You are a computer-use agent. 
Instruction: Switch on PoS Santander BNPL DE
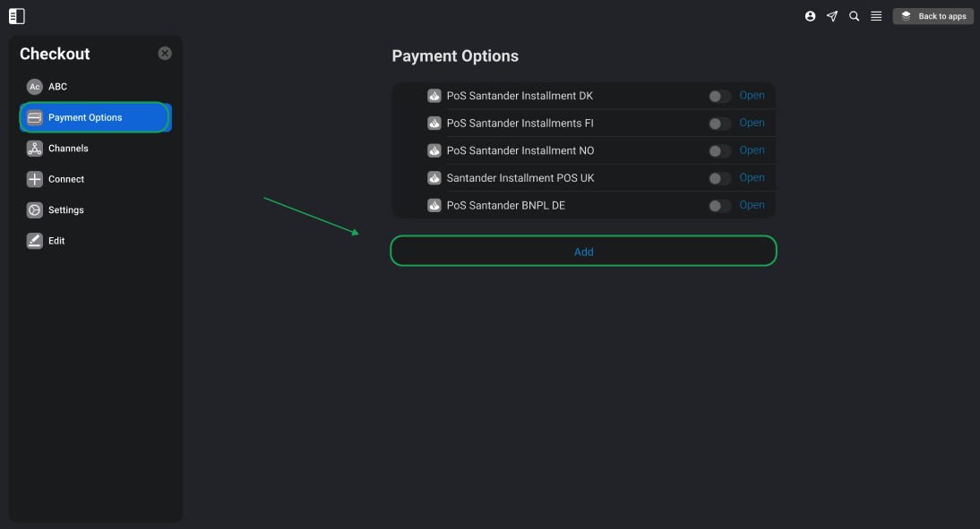(719, 206)
